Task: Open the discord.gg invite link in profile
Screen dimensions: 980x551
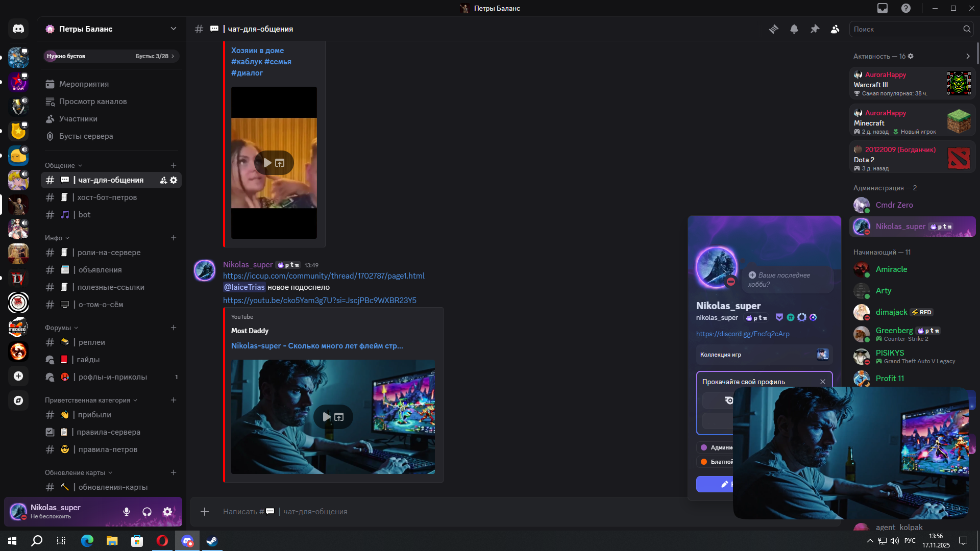Action: pyautogui.click(x=743, y=334)
